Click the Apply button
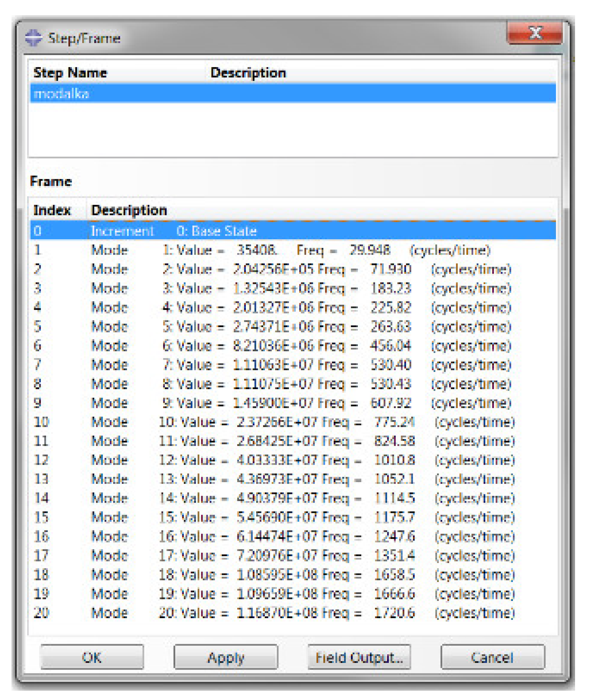The image size is (589, 700). tap(226, 657)
